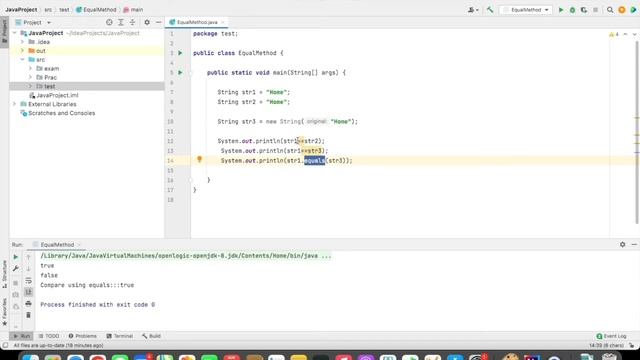Clear all console output trash icon
Screen dimensions: 640x360
pyautogui.click(x=28, y=315)
